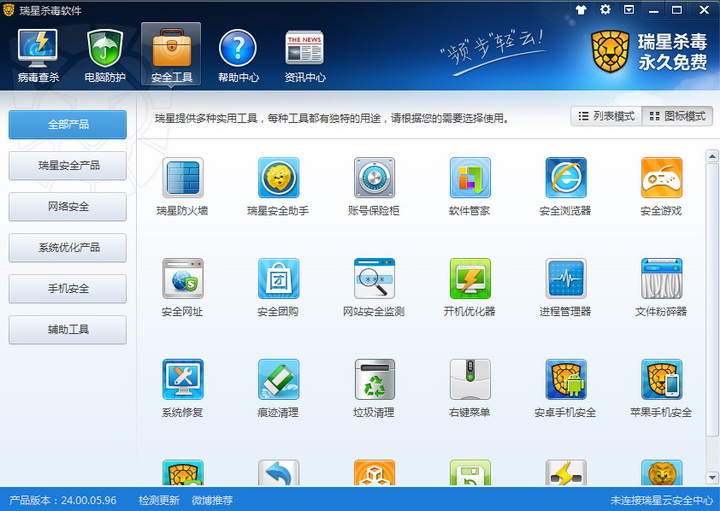Click the scrollbar down arrow
The height and width of the screenshot is (511, 720).
point(712,477)
